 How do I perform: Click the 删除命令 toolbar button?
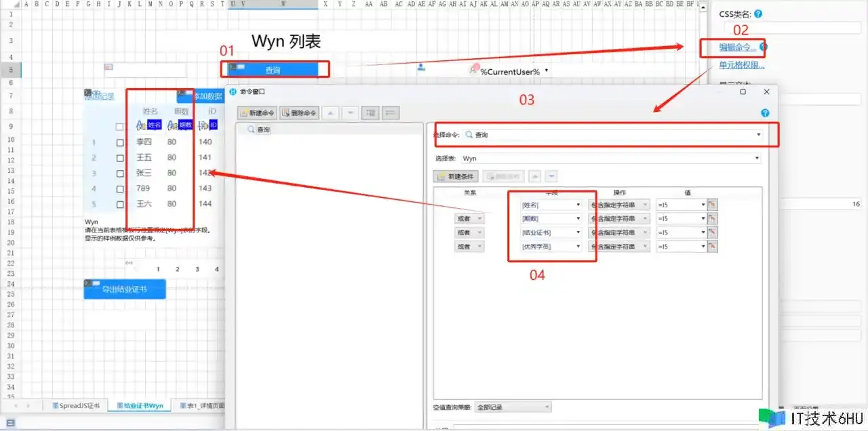click(x=299, y=113)
